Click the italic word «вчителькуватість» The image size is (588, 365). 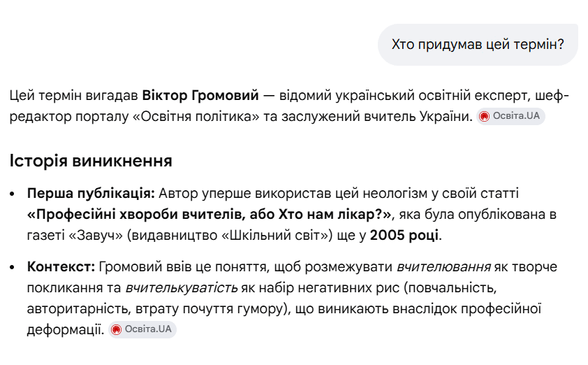181,288
